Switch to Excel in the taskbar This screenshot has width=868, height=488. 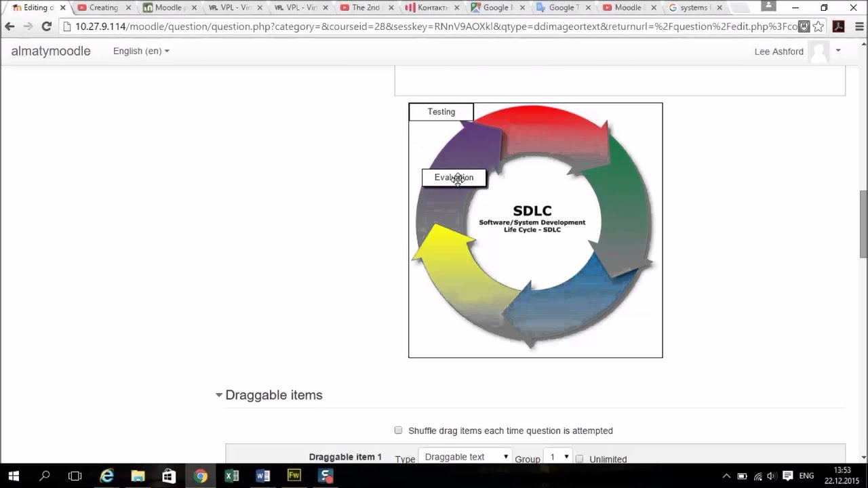(232, 476)
